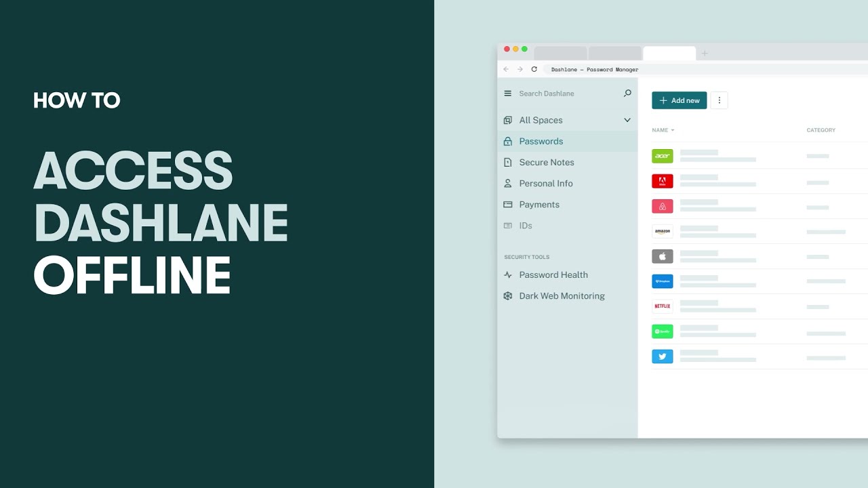
Task: Sort by the NAME column arrow
Action: tap(673, 130)
